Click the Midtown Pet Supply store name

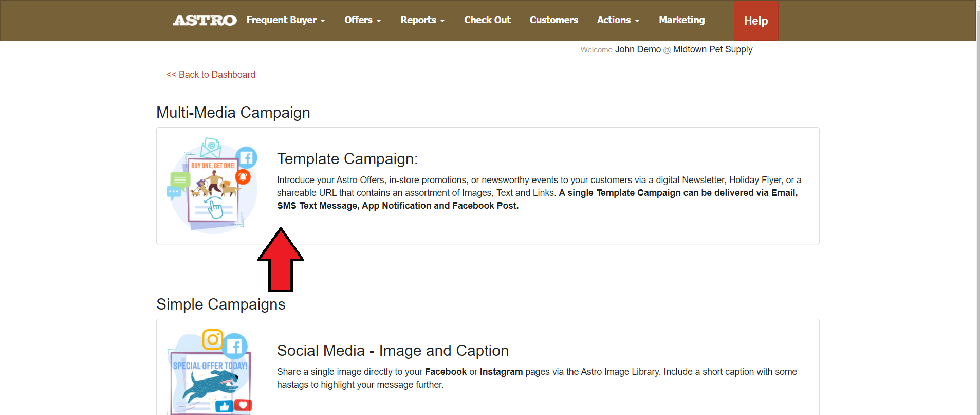(x=713, y=49)
